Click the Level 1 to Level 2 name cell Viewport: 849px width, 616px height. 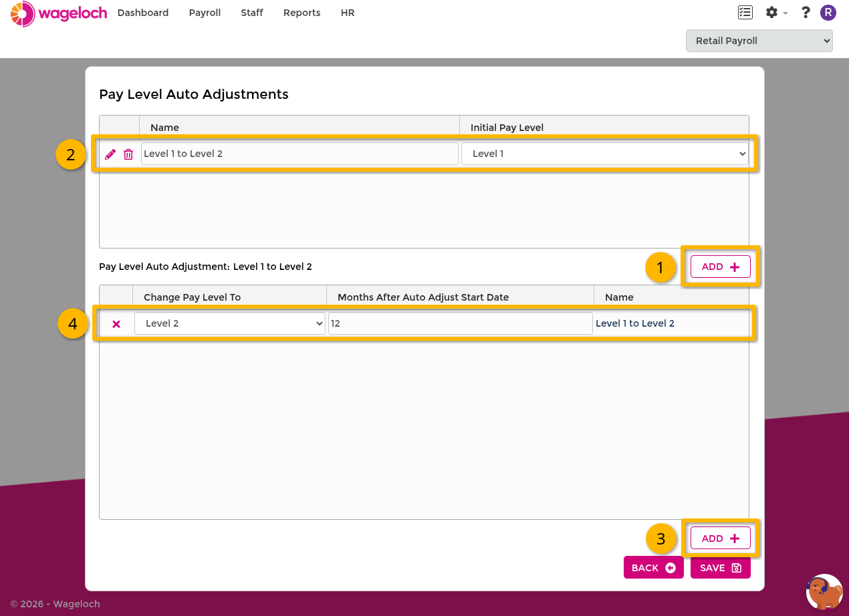(x=635, y=323)
